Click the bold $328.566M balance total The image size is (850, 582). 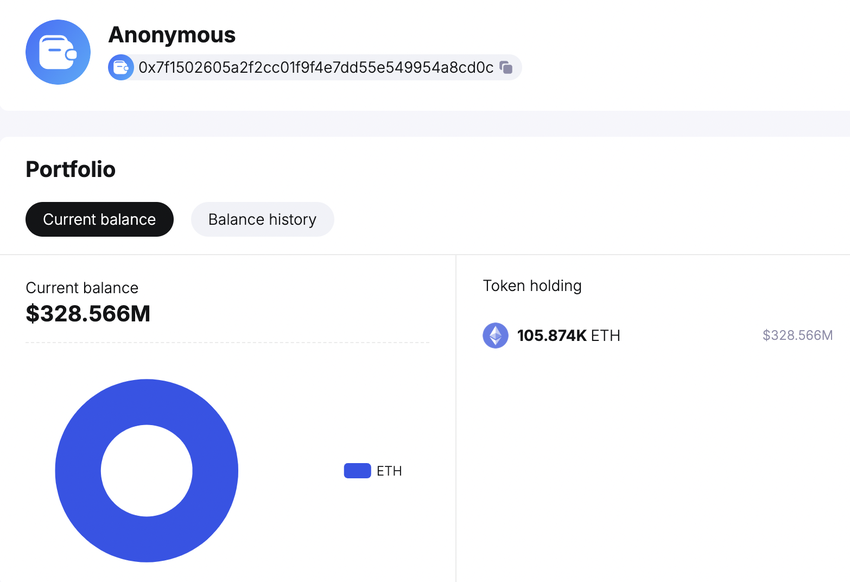(x=88, y=314)
